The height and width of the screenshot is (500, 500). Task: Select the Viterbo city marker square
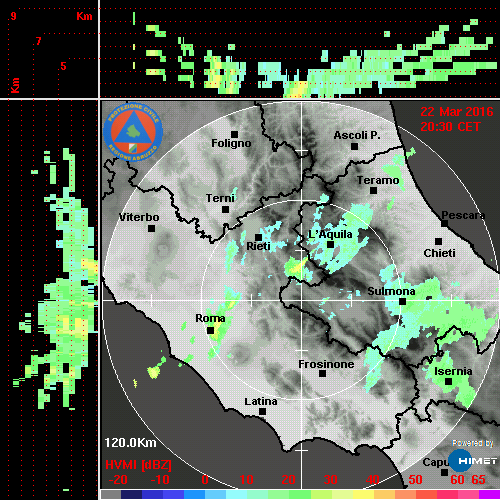[x=151, y=229]
